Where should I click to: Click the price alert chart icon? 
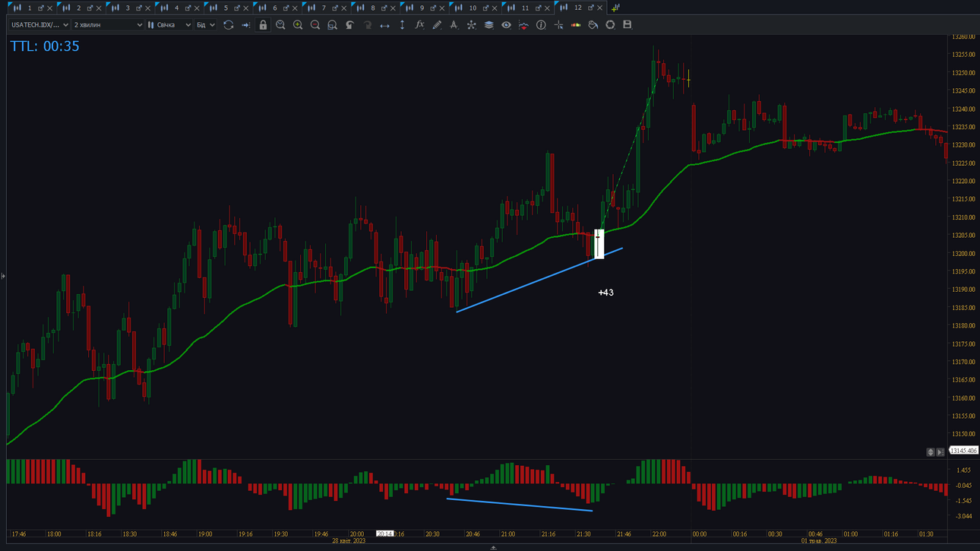pos(523,25)
